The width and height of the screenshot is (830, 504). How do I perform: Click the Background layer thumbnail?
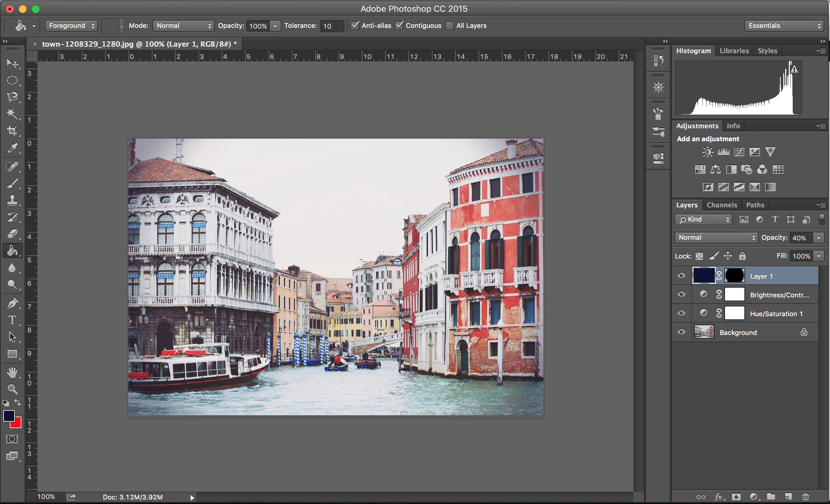704,332
